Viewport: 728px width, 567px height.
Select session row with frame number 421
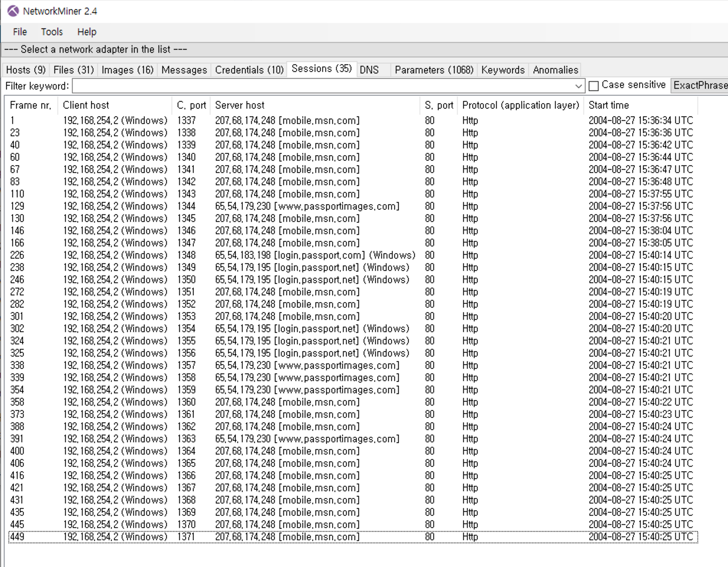coord(353,488)
